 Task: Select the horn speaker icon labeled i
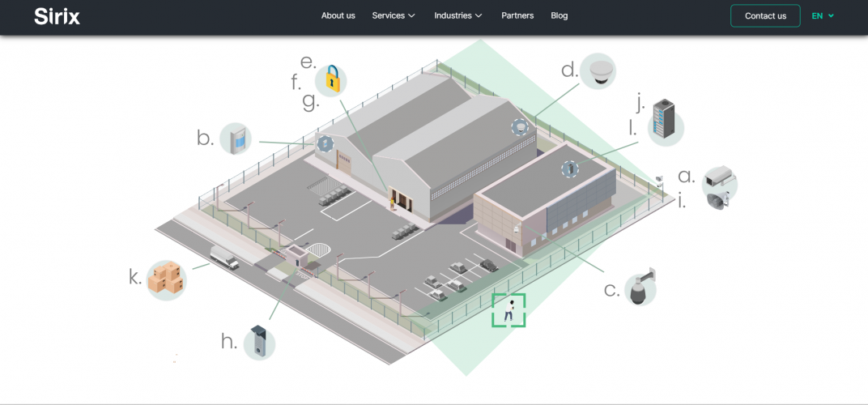(718, 199)
